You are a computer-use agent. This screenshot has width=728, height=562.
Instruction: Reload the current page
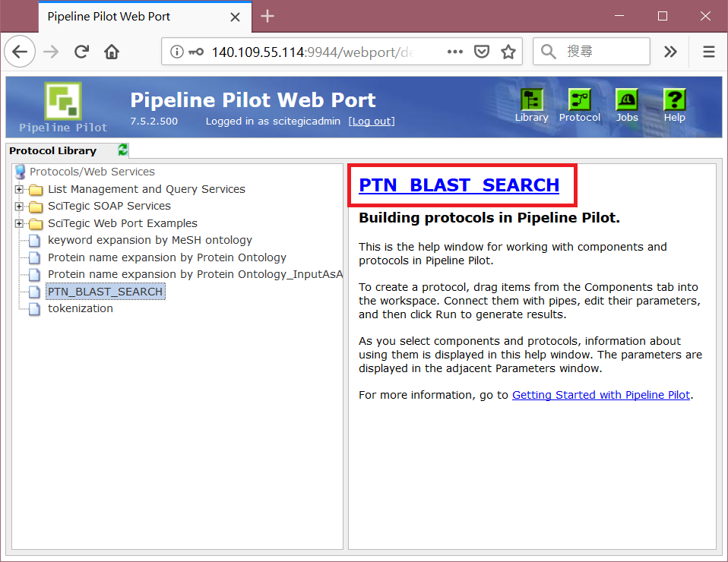pos(82,52)
